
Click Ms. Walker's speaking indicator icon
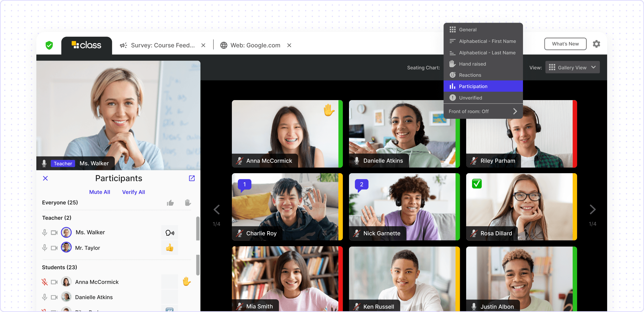170,232
